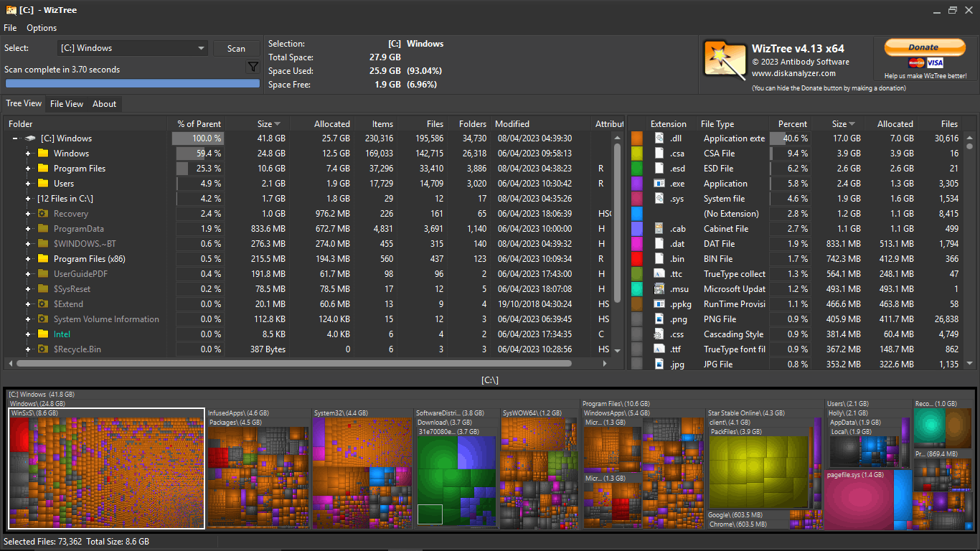Click the funnel filter icon
980x551 pixels.
(x=253, y=67)
